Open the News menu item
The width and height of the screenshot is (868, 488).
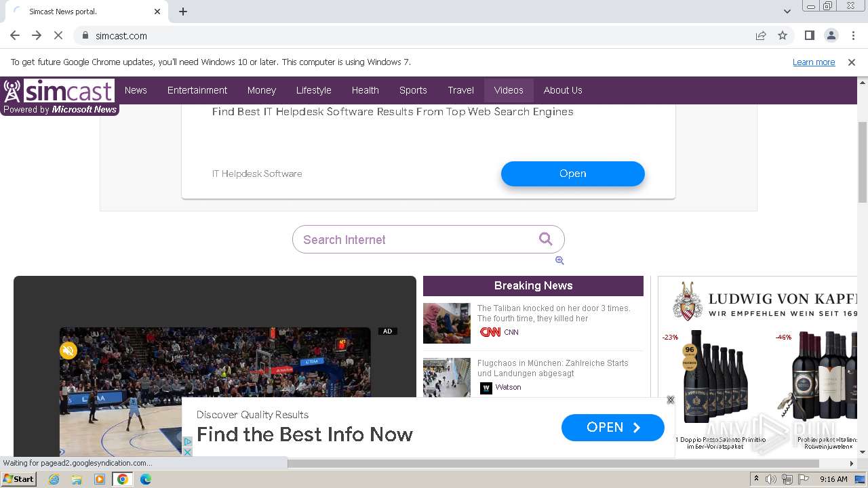[136, 90]
